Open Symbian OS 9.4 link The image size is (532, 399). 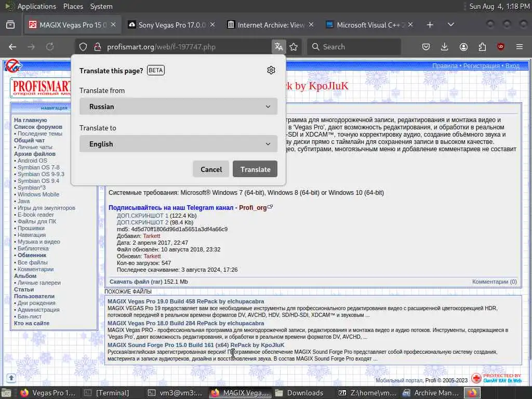pos(38,181)
